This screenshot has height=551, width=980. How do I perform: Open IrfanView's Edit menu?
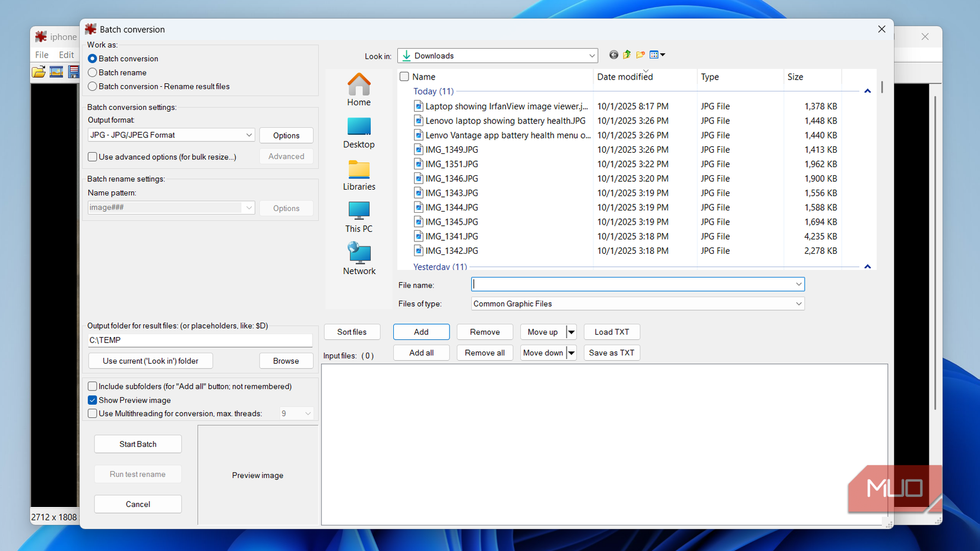coord(67,55)
